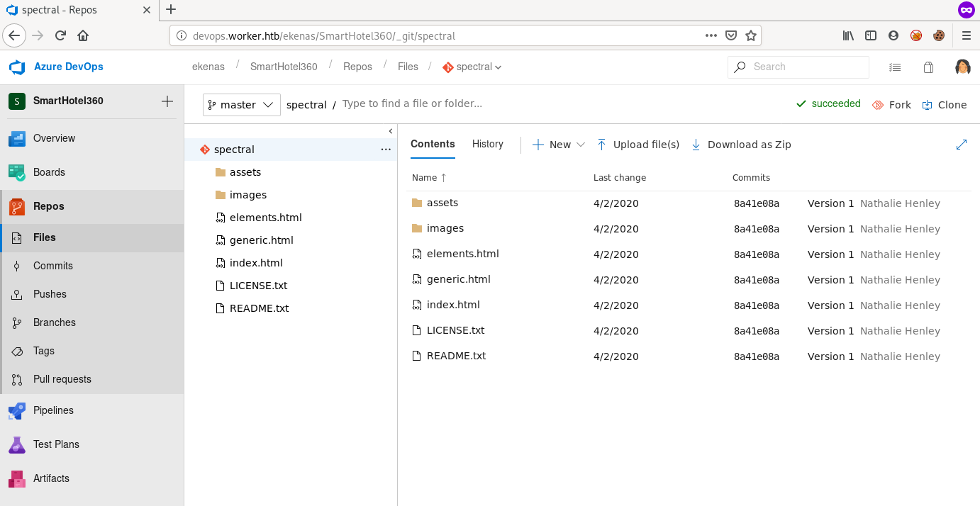Open Artifacts section
980x506 pixels.
(x=51, y=478)
